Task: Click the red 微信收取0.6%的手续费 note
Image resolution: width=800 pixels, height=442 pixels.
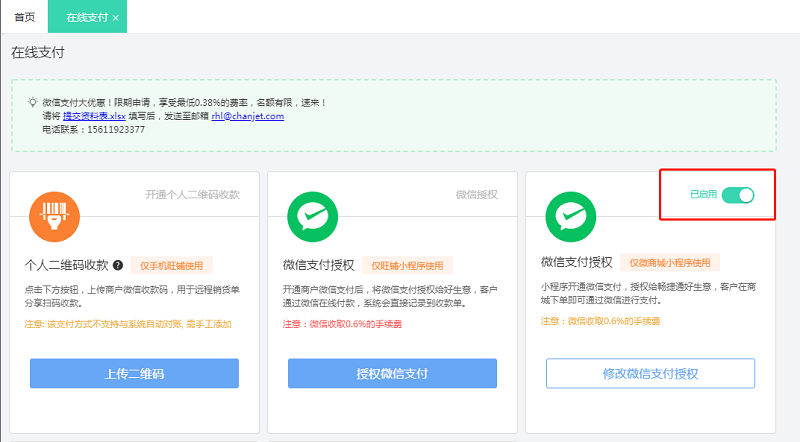Action: click(342, 324)
